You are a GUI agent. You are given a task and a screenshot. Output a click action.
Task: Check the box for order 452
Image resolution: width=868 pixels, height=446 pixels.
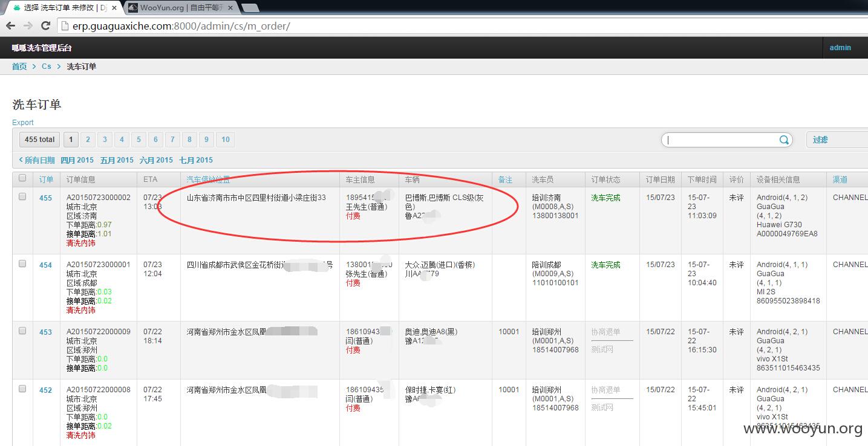click(22, 389)
